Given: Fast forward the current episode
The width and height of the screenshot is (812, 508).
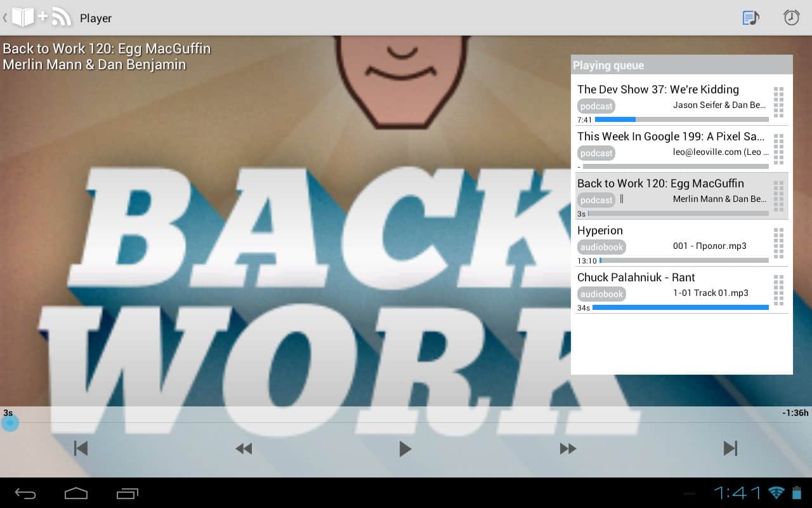Looking at the screenshot, I should point(568,449).
